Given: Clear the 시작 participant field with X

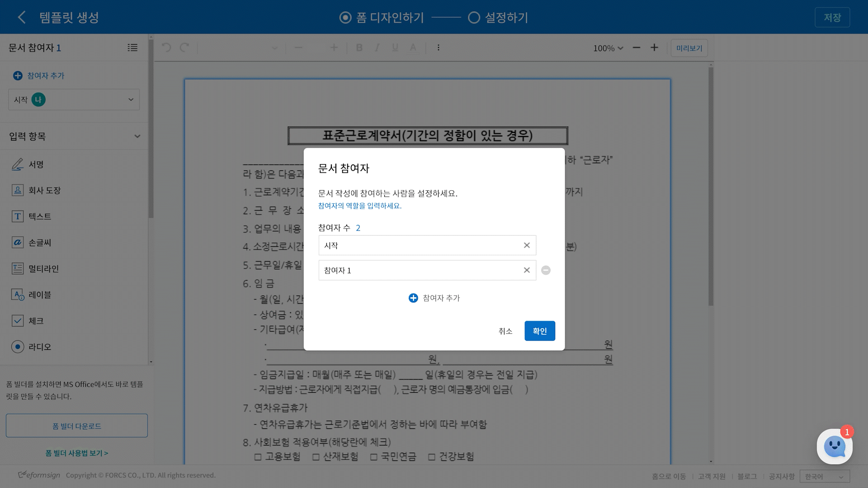Looking at the screenshot, I should (x=527, y=245).
